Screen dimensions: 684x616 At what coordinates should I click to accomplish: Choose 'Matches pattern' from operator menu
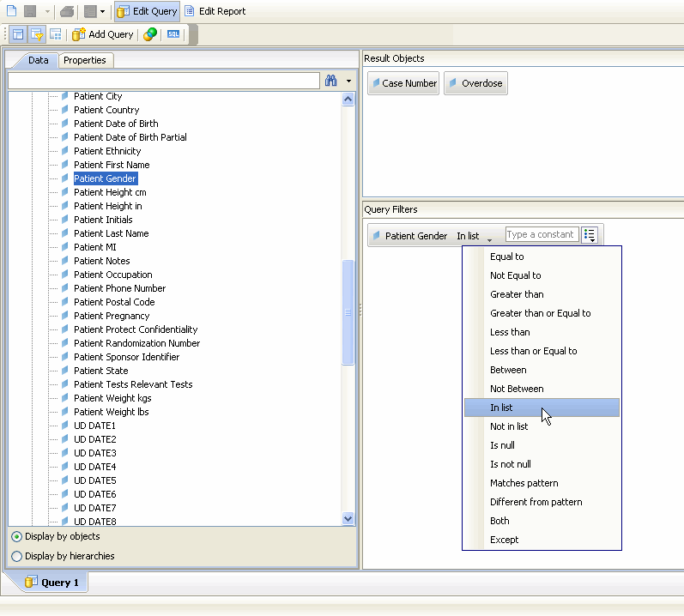click(524, 483)
